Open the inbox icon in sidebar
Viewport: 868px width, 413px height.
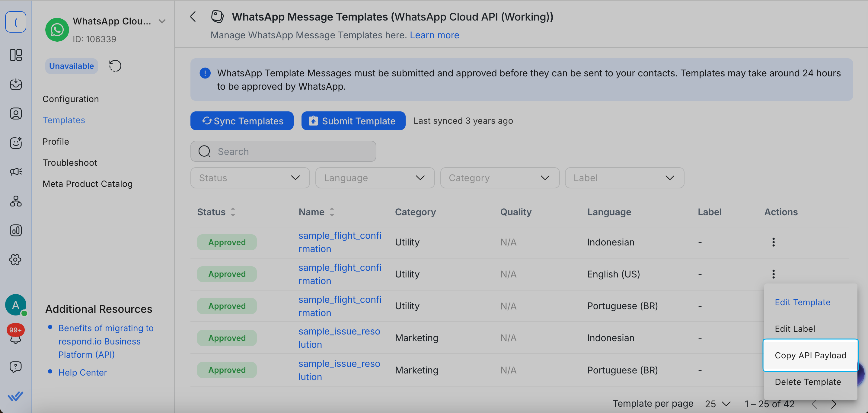[x=15, y=84]
